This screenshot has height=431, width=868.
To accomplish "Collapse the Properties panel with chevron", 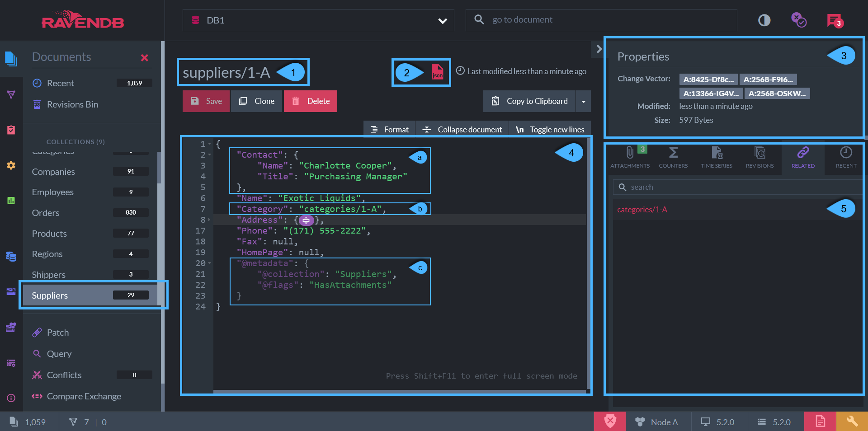I will pyautogui.click(x=599, y=49).
